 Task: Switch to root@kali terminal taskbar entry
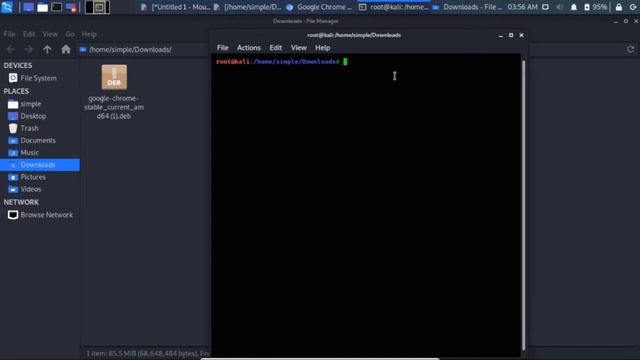pos(393,7)
